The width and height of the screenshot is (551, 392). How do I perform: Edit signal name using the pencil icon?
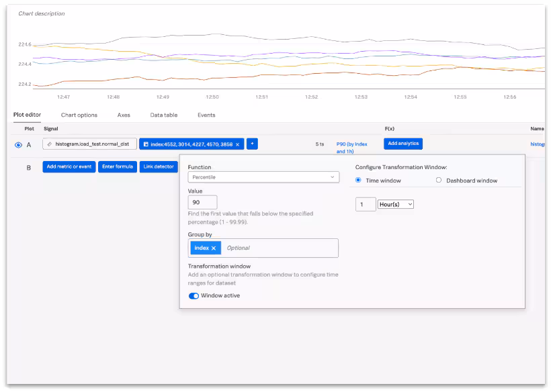click(48, 144)
